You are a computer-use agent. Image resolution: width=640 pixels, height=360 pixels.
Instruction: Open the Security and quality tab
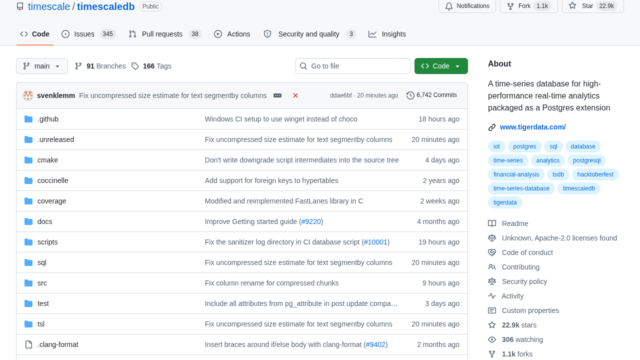[x=310, y=34]
